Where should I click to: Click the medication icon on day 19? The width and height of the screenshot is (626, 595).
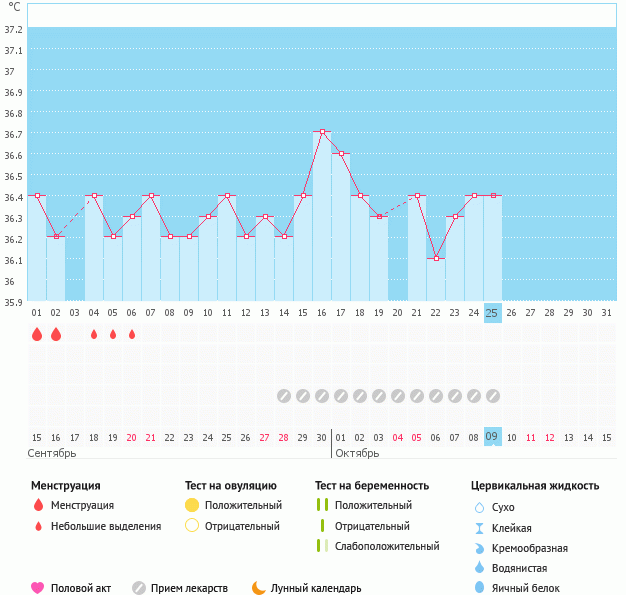(x=378, y=396)
